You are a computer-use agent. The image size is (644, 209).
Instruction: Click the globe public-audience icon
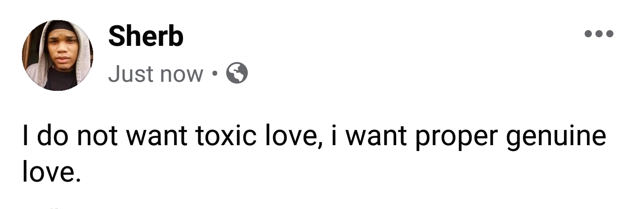(x=237, y=73)
